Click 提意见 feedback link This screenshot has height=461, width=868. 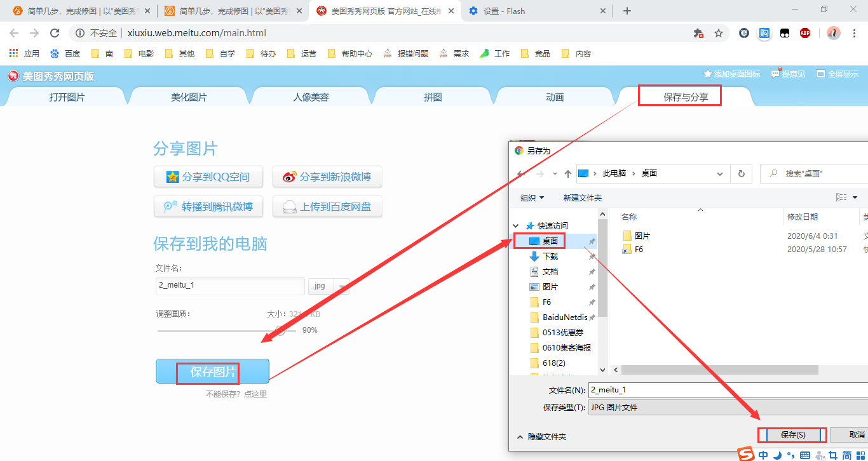click(788, 74)
